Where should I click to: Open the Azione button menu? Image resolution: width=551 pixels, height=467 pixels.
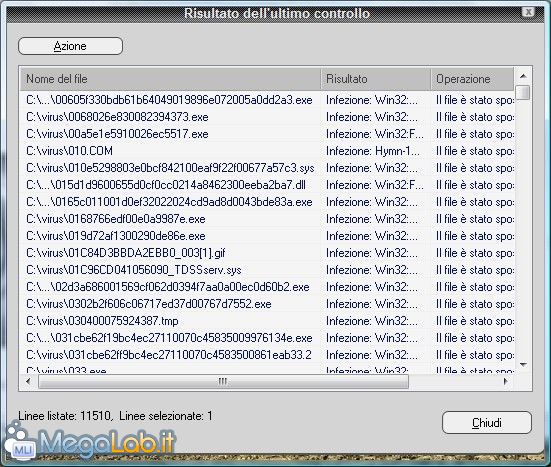point(70,46)
